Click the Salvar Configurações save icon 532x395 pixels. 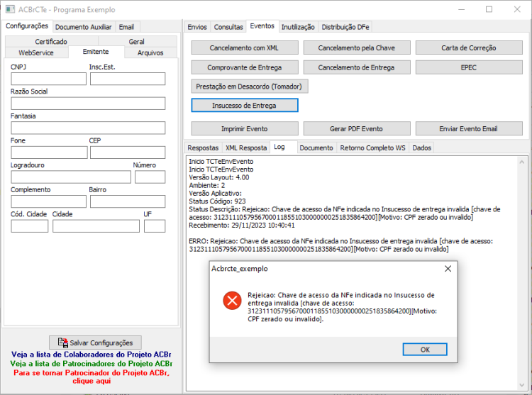(x=62, y=342)
